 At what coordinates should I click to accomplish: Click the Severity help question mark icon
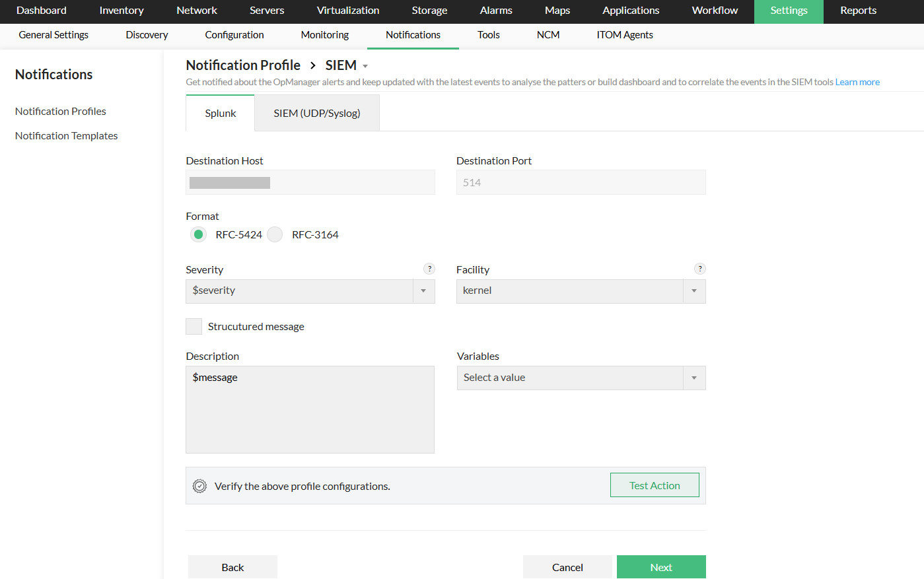coord(429,269)
